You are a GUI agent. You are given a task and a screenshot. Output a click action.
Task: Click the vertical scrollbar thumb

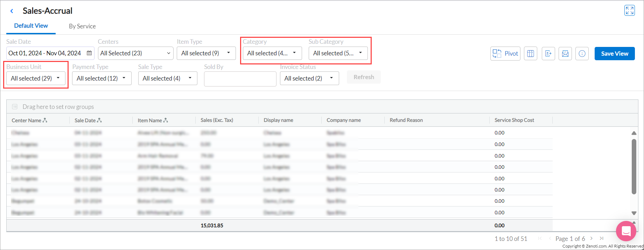click(x=634, y=166)
